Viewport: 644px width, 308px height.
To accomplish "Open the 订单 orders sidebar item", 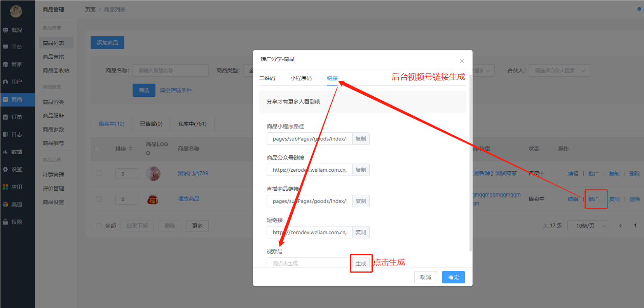I will click(17, 117).
